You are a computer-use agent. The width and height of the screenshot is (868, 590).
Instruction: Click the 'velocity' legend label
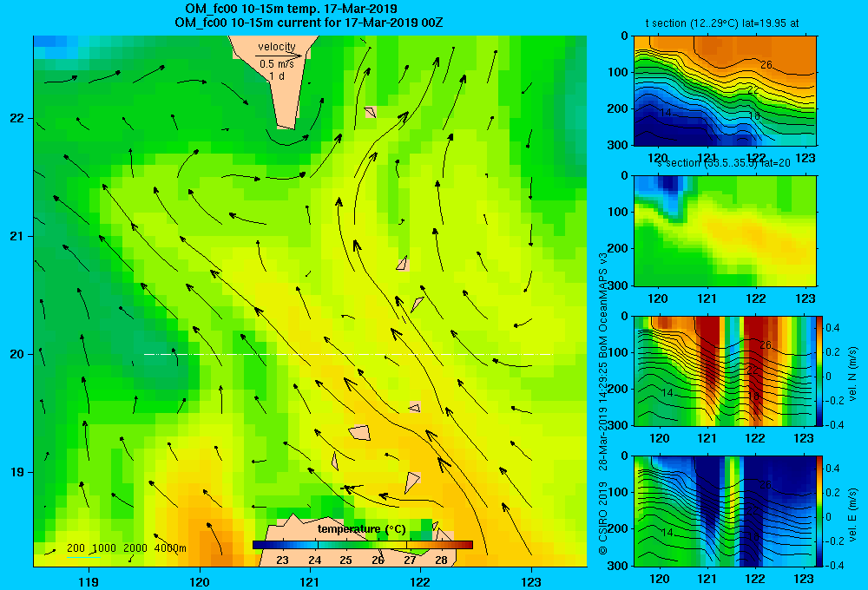277,47
